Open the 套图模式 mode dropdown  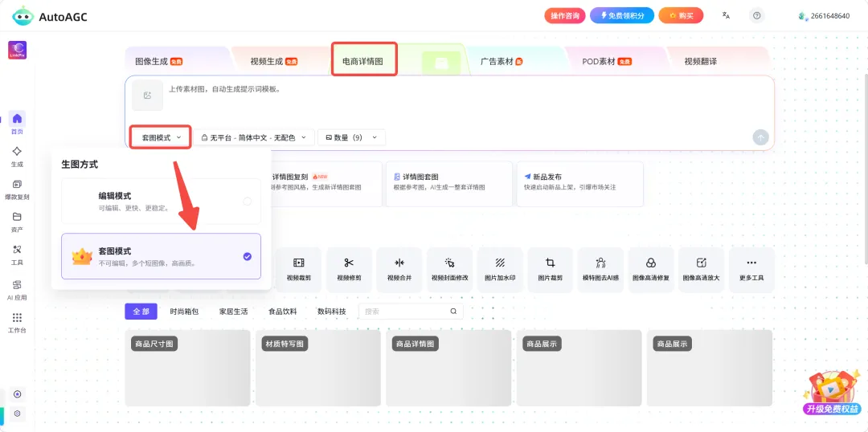click(161, 137)
